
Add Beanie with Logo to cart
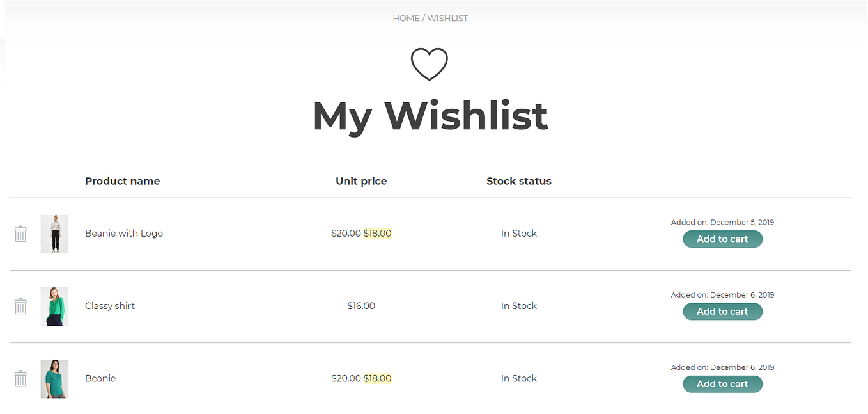tap(722, 239)
